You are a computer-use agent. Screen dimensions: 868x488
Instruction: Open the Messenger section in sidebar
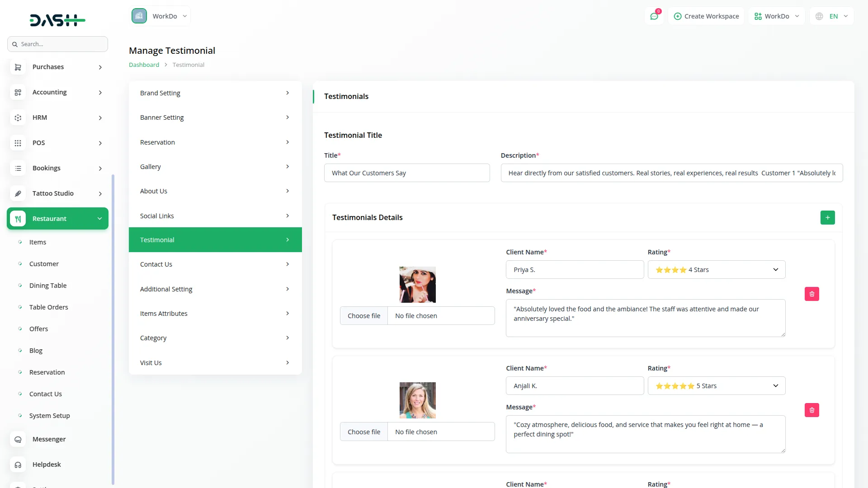coord(48,439)
